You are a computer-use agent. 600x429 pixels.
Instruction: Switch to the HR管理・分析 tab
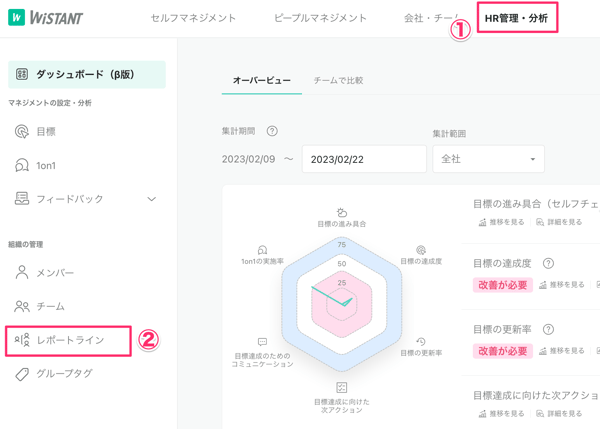(516, 18)
